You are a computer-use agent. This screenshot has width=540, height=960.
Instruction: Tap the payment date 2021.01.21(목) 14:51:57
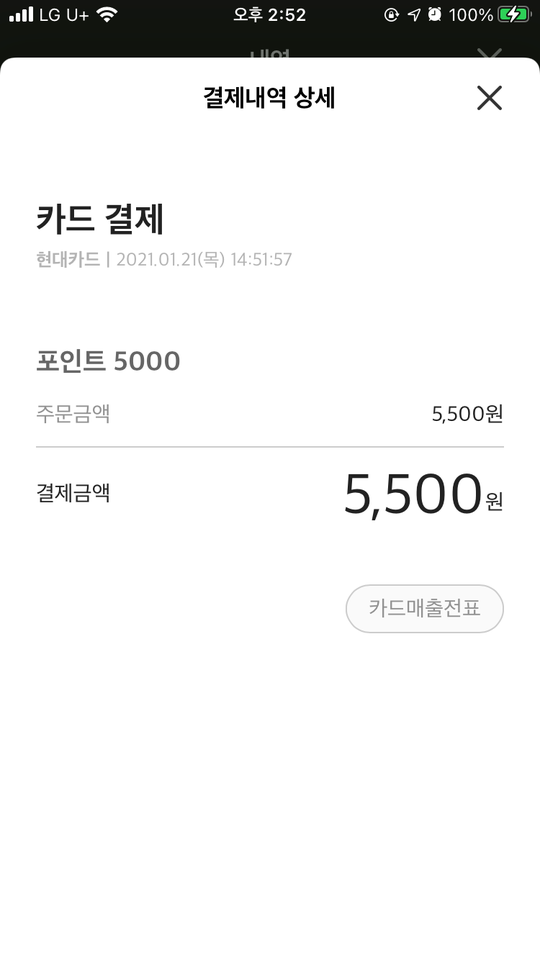(x=204, y=260)
